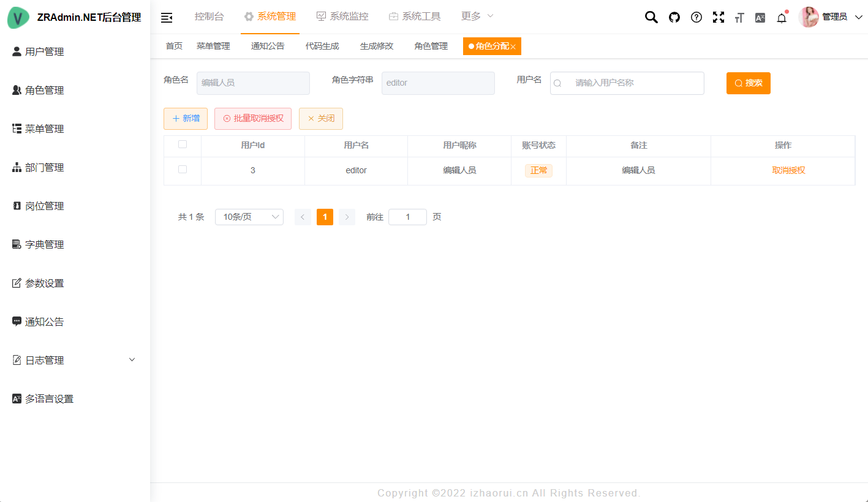
Task: Check the select-all checkbox in the table header
Action: tap(182, 143)
